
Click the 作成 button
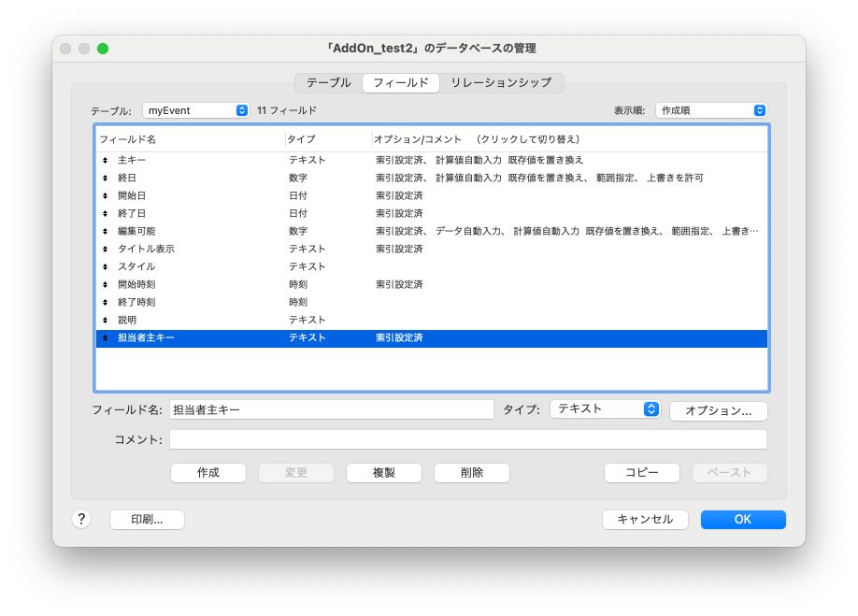(x=207, y=473)
